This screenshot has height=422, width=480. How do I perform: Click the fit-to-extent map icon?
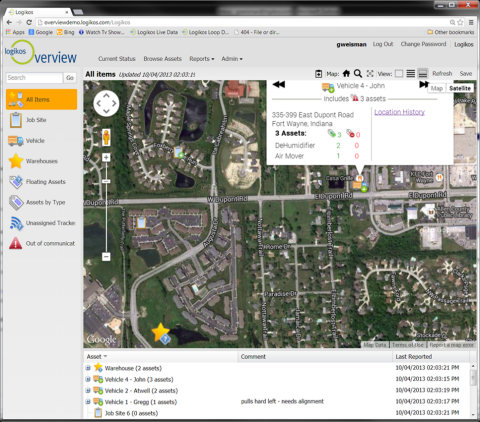point(370,73)
